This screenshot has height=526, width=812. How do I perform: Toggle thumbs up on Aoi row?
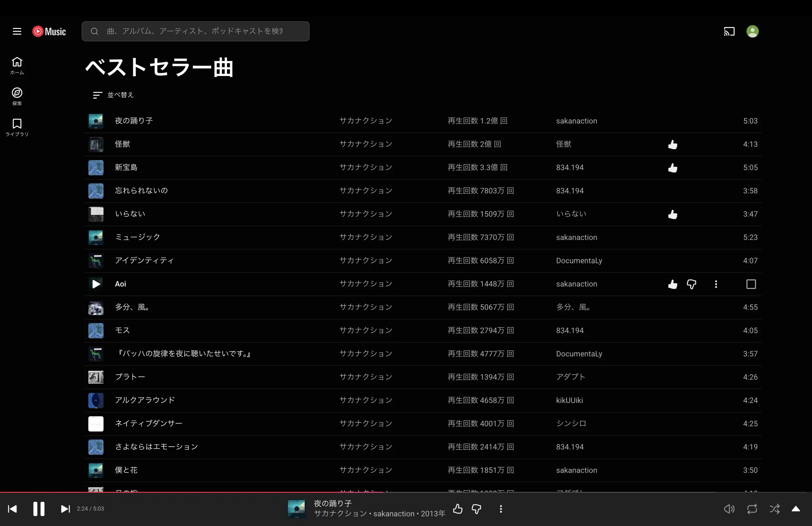click(x=672, y=284)
